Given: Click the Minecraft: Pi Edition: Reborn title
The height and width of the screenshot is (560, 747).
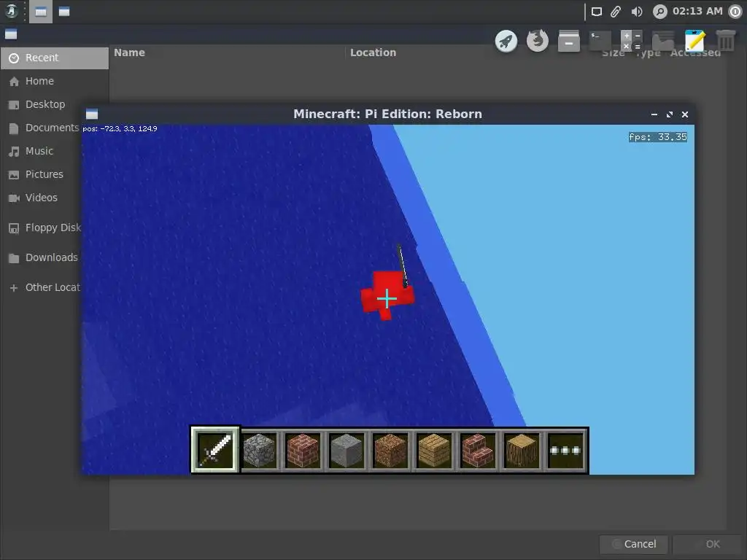Looking at the screenshot, I should (387, 114).
